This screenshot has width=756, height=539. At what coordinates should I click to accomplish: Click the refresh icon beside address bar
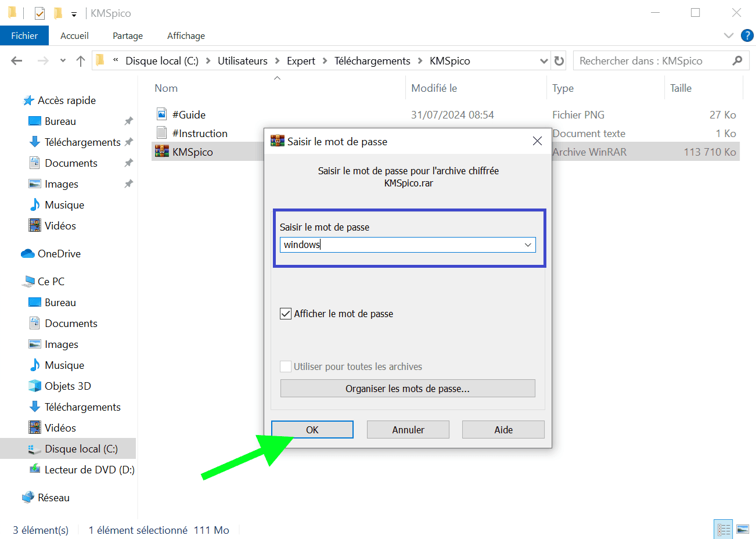pos(559,61)
